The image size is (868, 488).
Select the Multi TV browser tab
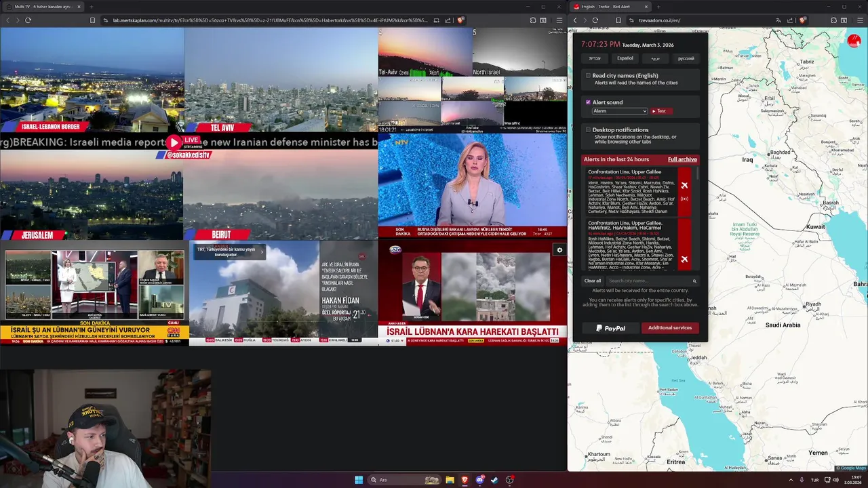42,7
